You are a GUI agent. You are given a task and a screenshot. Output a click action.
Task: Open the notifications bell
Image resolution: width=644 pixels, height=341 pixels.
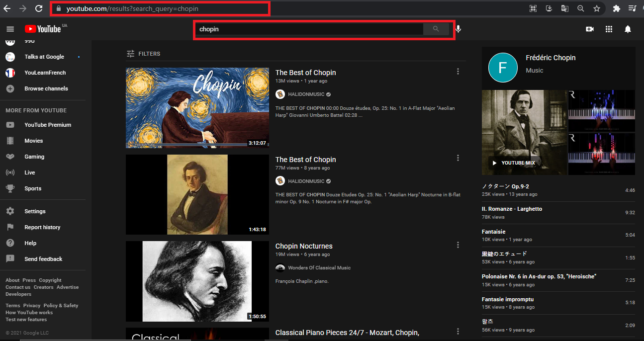[x=628, y=29]
